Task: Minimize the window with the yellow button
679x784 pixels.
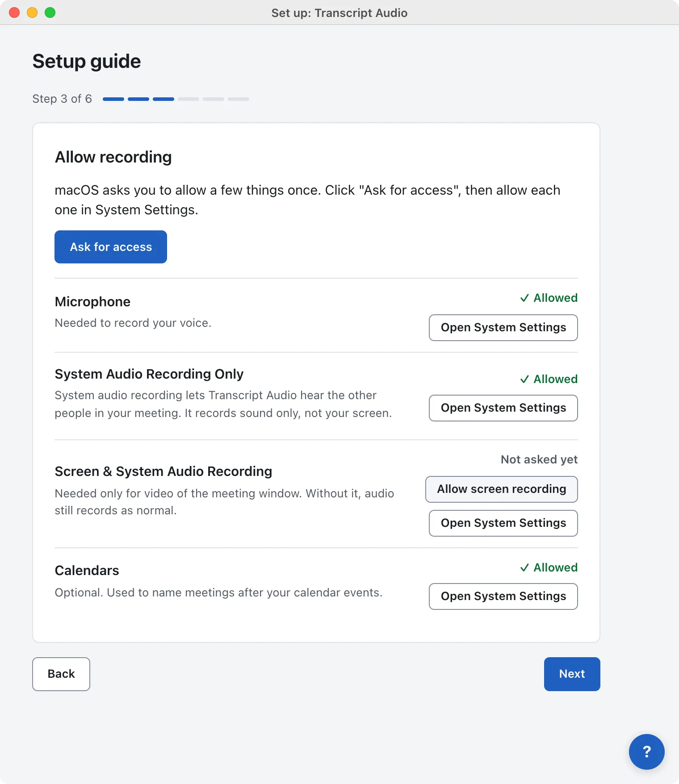Action: [32, 13]
